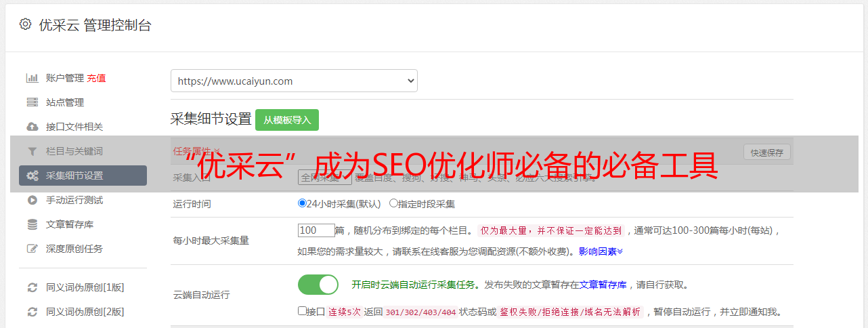868x328 pixels.
Task: Open 账户管理 in the sidebar
Action: tap(65, 78)
